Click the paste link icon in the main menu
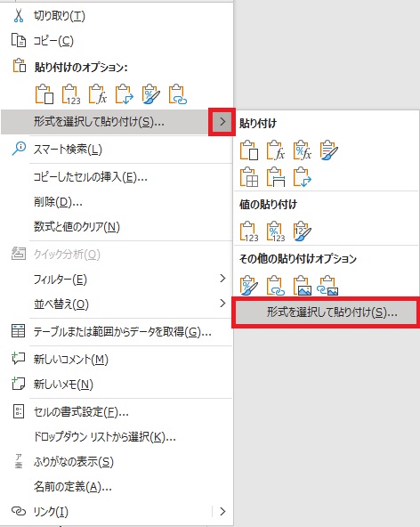The height and width of the screenshot is (527, 420). 178,94
